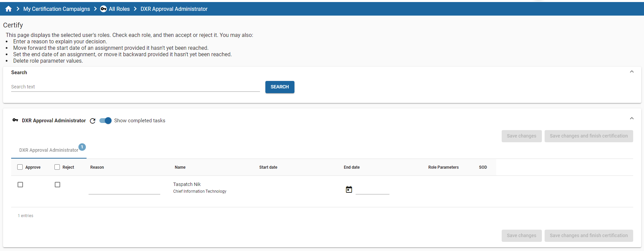
Task: Click the key icon before DXR Approval Administrator heading
Action: pos(15,120)
